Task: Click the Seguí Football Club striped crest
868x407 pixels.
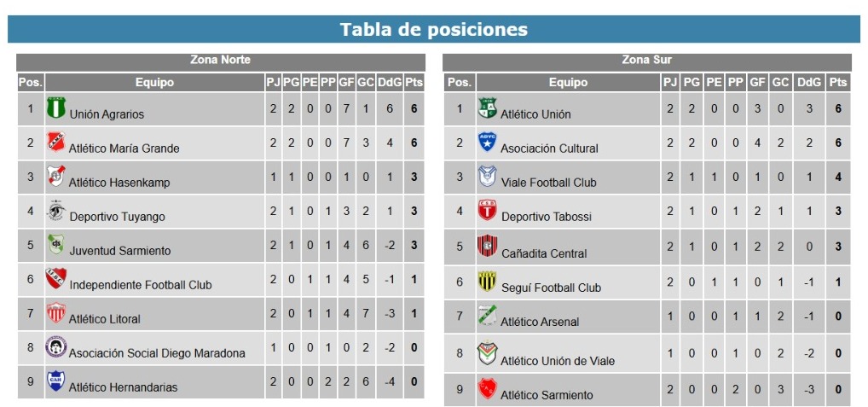Action: tap(488, 281)
